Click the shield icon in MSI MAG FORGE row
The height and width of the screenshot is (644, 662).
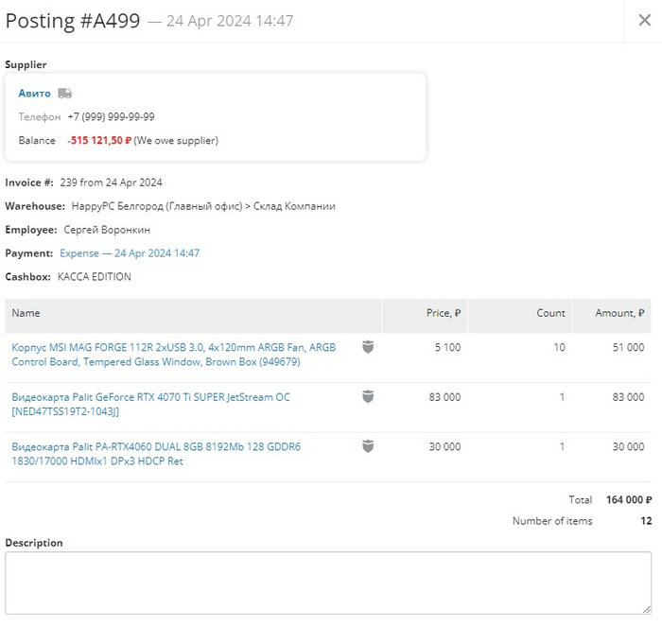point(368,347)
